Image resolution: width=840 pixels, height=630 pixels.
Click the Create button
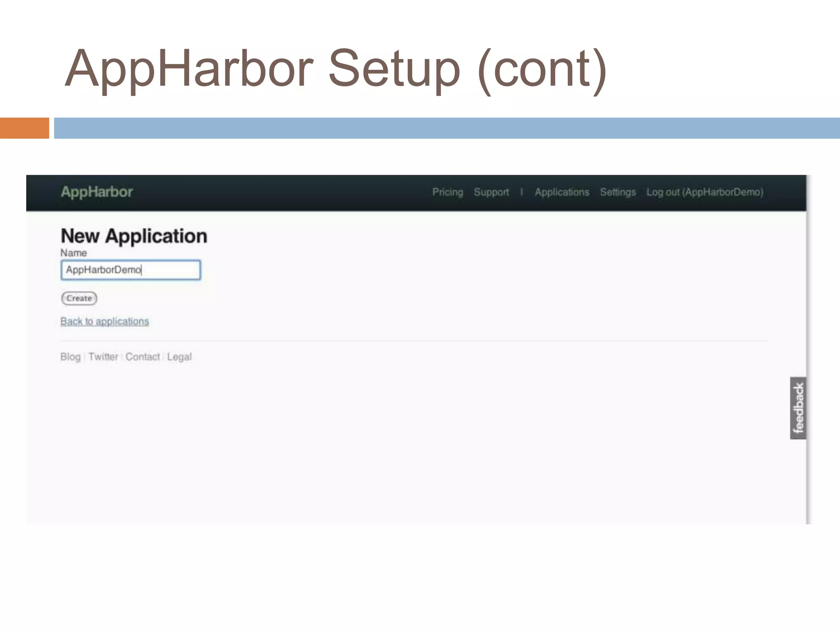[x=79, y=298]
